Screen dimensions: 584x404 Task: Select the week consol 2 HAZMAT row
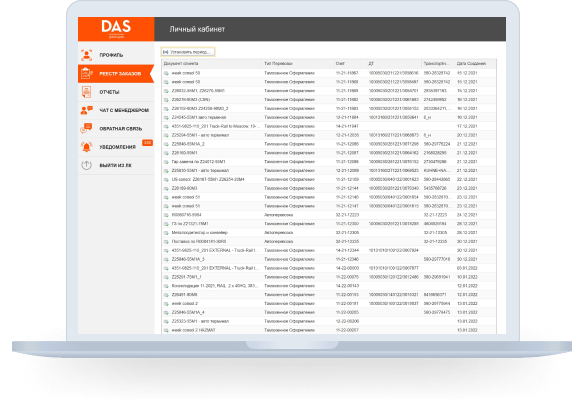(329, 330)
